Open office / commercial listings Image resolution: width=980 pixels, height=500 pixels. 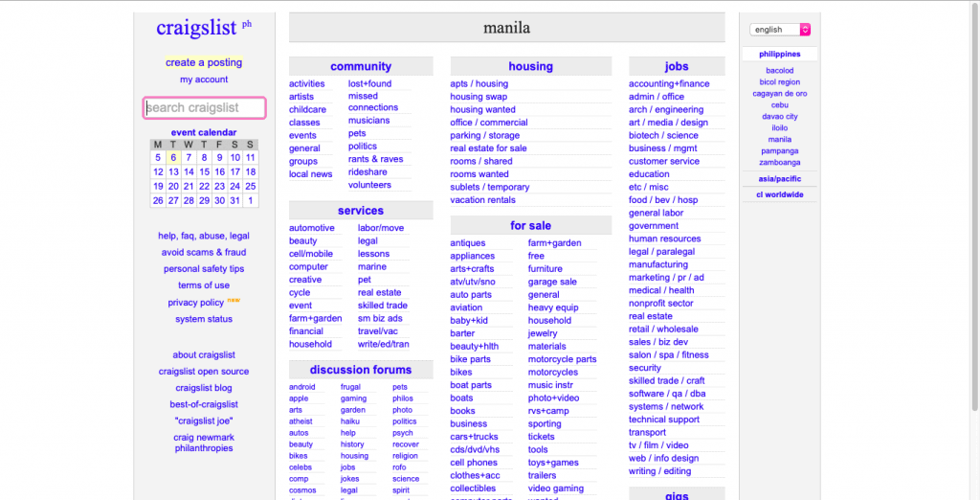click(489, 123)
